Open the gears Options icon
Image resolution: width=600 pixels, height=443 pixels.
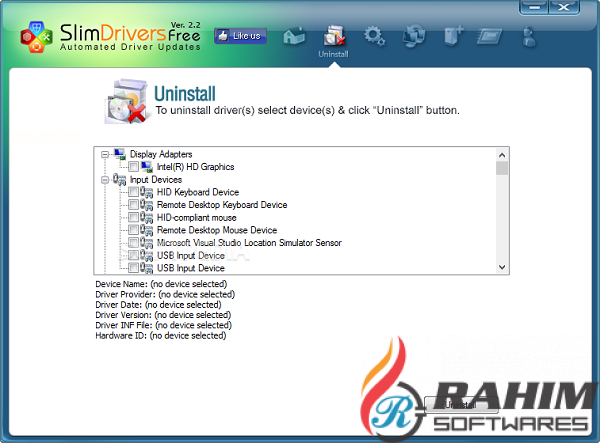(x=374, y=36)
